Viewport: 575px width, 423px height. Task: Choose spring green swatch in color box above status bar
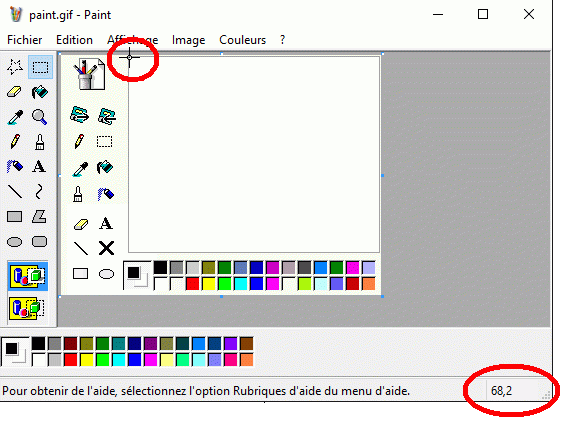pos(183,360)
